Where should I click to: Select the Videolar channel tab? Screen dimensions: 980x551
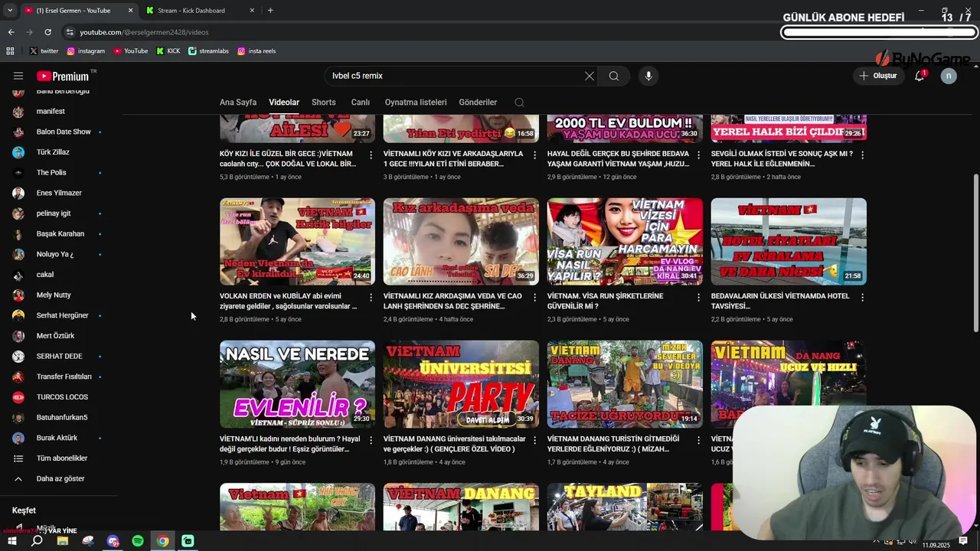pos(284,103)
